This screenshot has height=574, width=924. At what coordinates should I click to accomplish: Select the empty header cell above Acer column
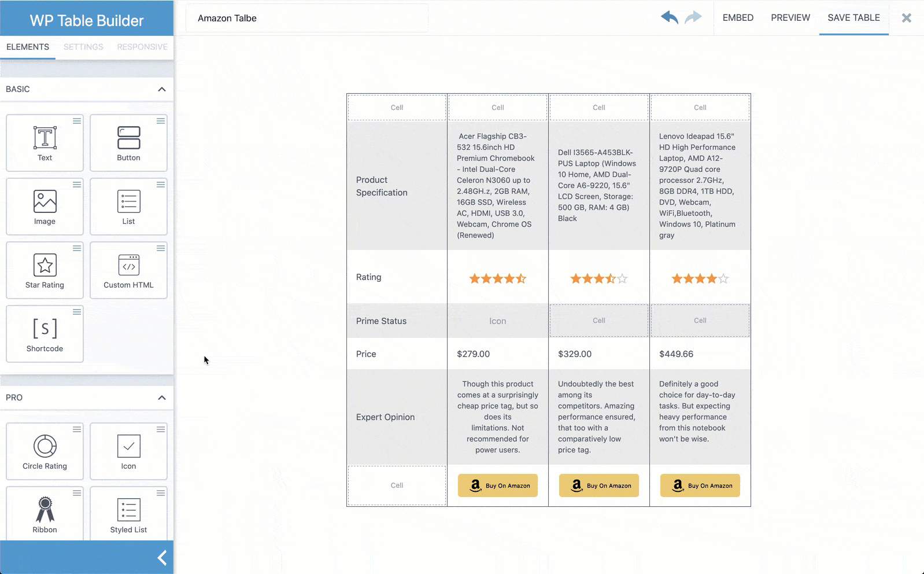click(498, 108)
